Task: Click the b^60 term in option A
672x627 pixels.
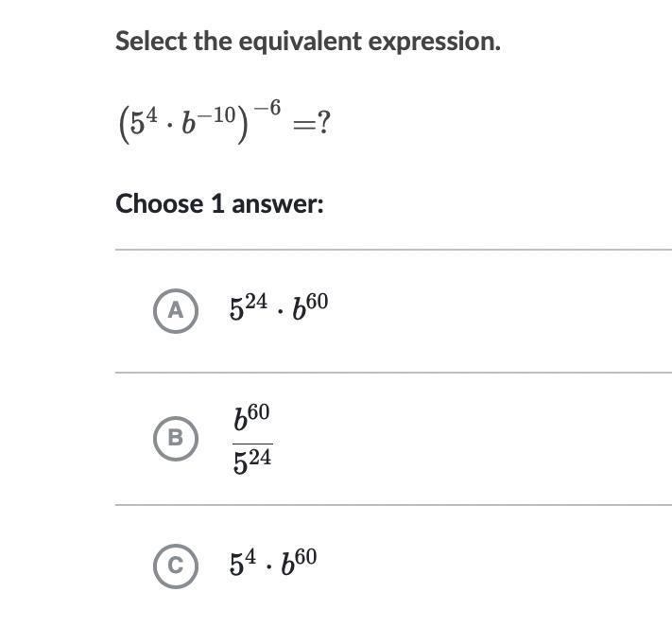Action: coord(311,306)
